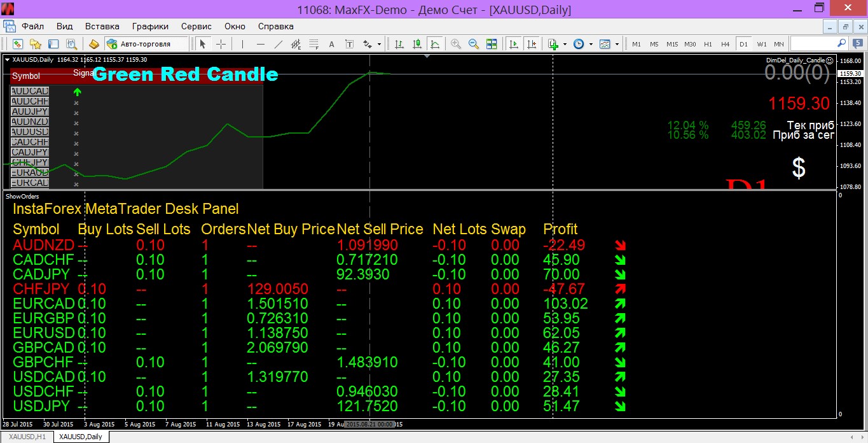This screenshot has width=868, height=443.
Task: Restore down the inner chart window
Action: [845, 26]
